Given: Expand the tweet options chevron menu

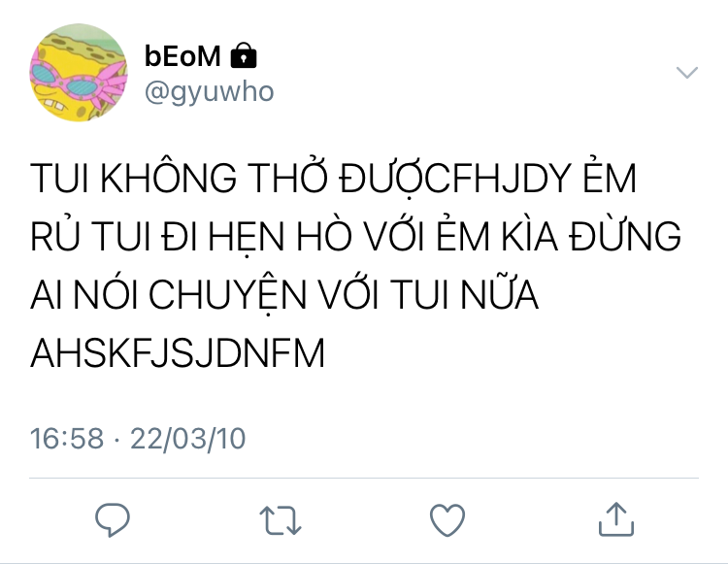Looking at the screenshot, I should (x=686, y=73).
